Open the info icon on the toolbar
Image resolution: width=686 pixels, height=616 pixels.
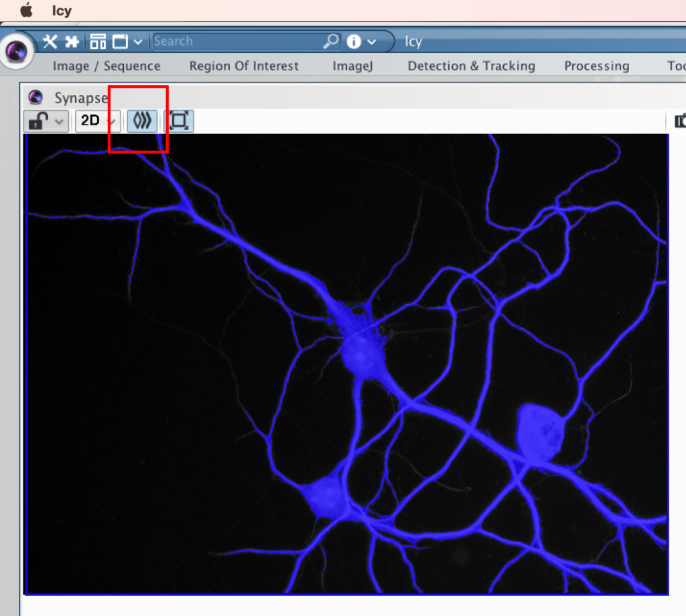pos(353,41)
